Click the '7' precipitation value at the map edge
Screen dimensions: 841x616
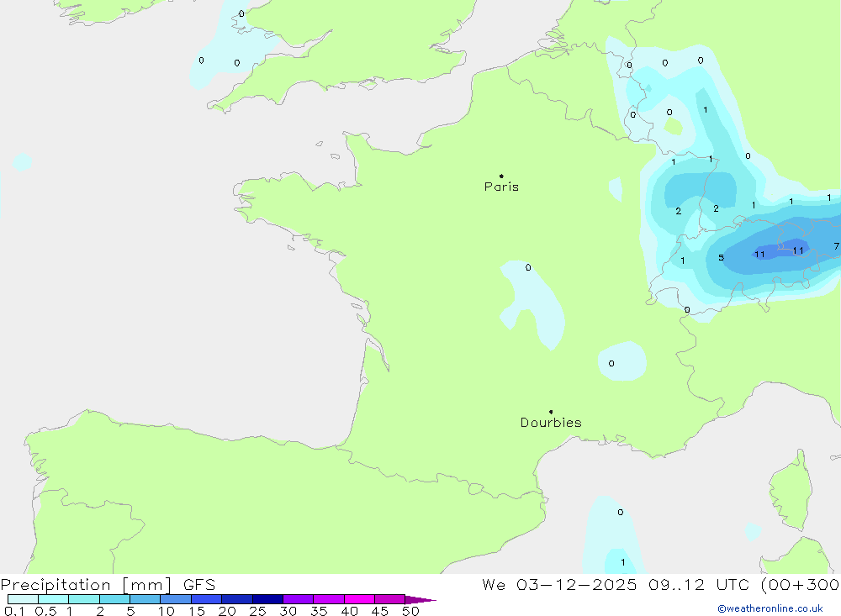pos(836,246)
